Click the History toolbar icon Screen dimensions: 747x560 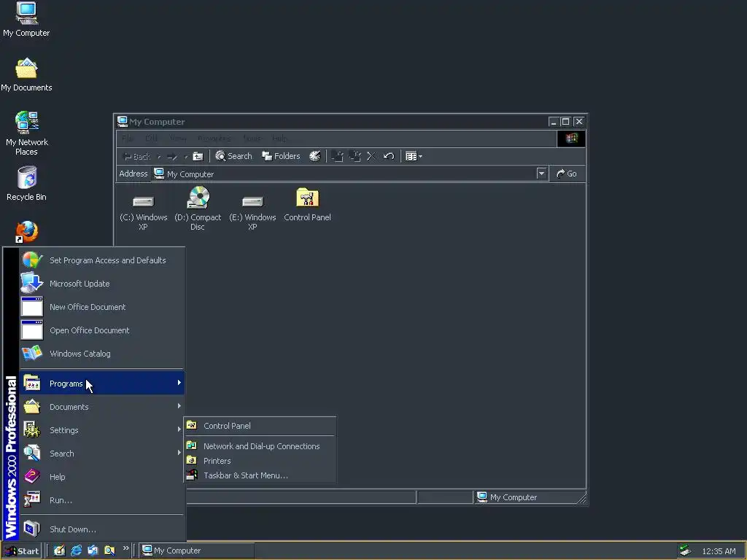(x=315, y=156)
